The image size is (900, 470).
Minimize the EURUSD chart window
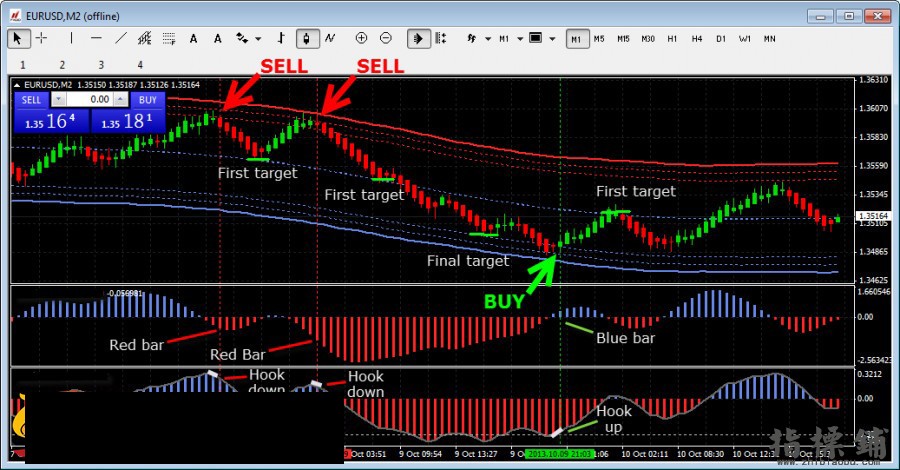(821, 16)
